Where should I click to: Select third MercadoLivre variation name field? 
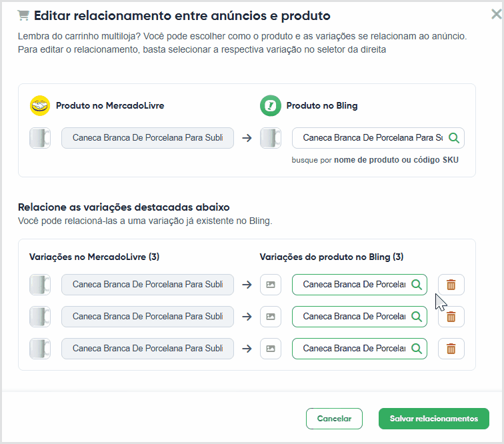pos(147,349)
